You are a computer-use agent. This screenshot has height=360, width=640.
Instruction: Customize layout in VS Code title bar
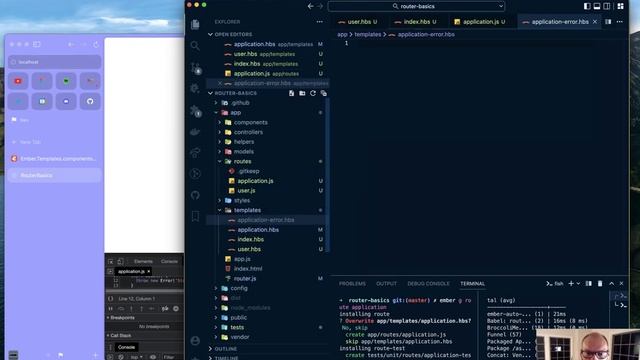click(x=620, y=6)
